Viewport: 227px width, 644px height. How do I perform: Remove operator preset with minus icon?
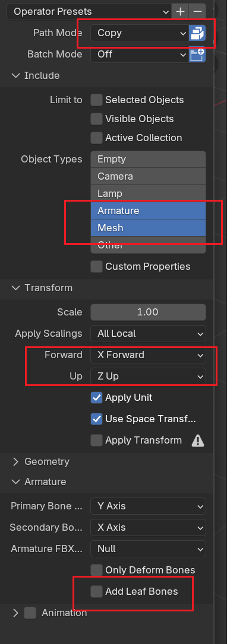tap(197, 11)
